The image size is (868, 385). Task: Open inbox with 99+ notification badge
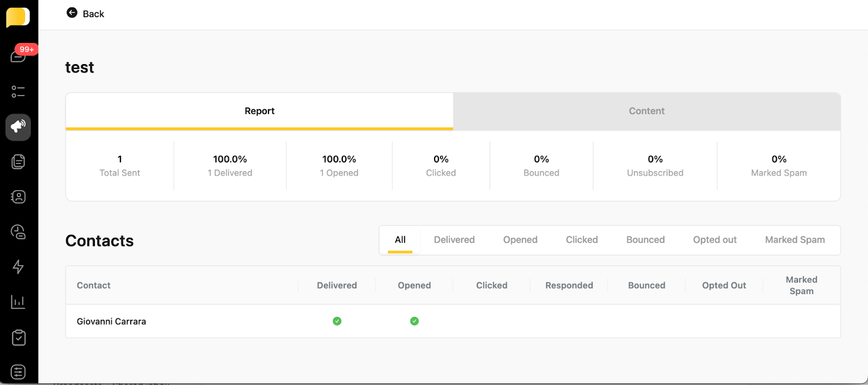[x=18, y=56]
